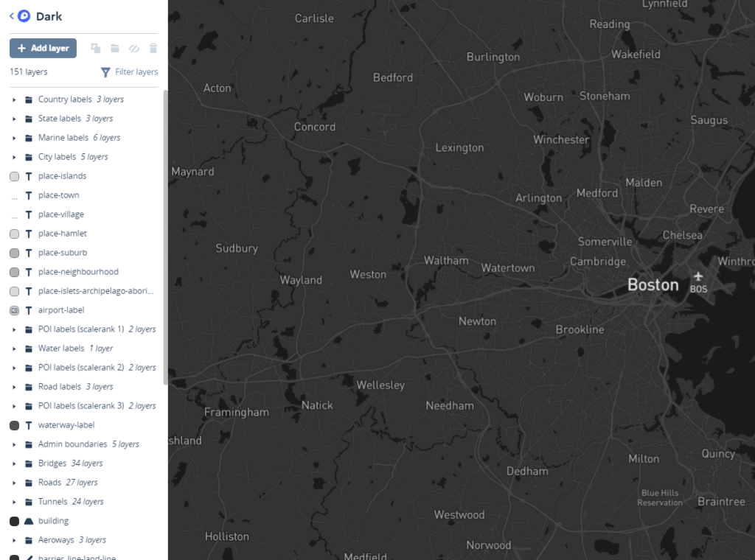The image size is (755, 560).
Task: Click the polygon fill icon for the building layer
Action: click(29, 521)
